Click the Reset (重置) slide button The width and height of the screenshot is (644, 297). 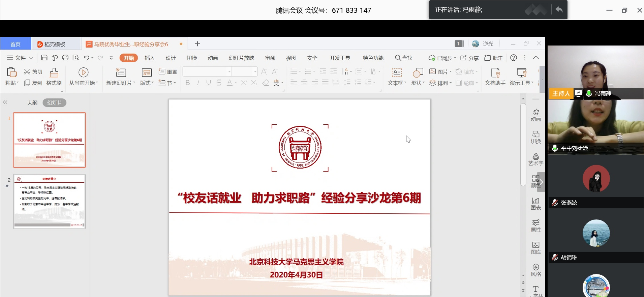168,72
